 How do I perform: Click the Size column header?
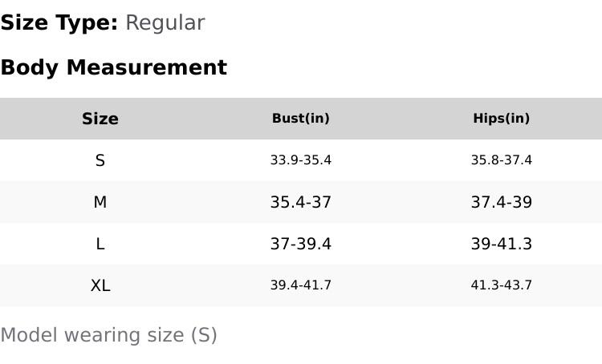tap(100, 119)
